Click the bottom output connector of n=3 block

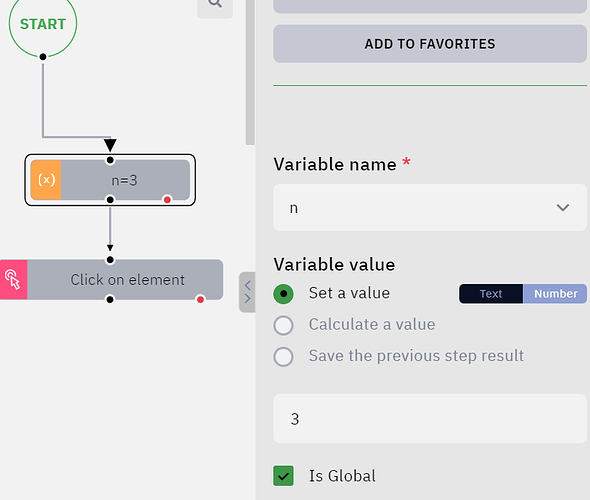coord(110,199)
